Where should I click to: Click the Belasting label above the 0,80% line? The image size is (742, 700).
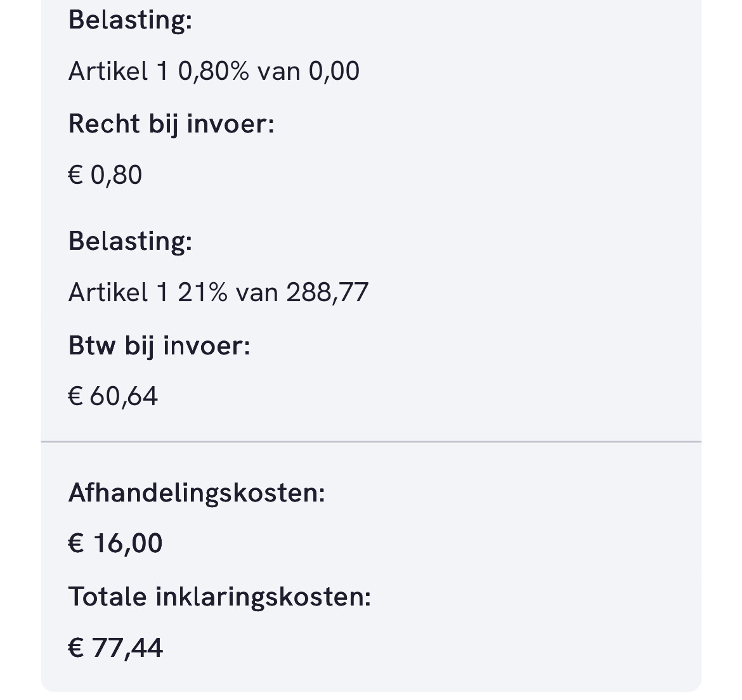point(130,20)
